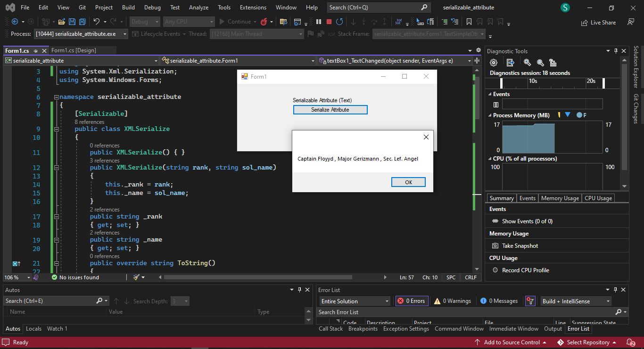644x349 pixels.
Task: Open the Entire Solution filter dropdown
Action: (354, 300)
